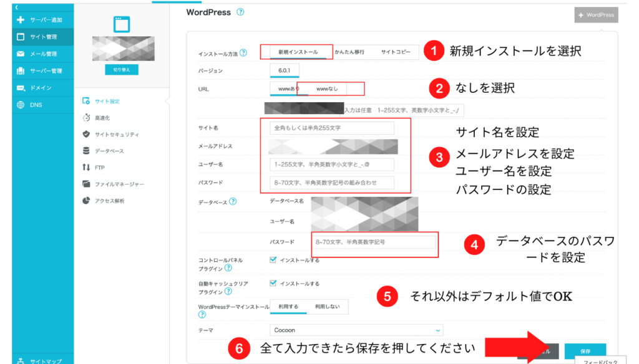
Task: Select the DNS globe icon
Action: (x=21, y=105)
